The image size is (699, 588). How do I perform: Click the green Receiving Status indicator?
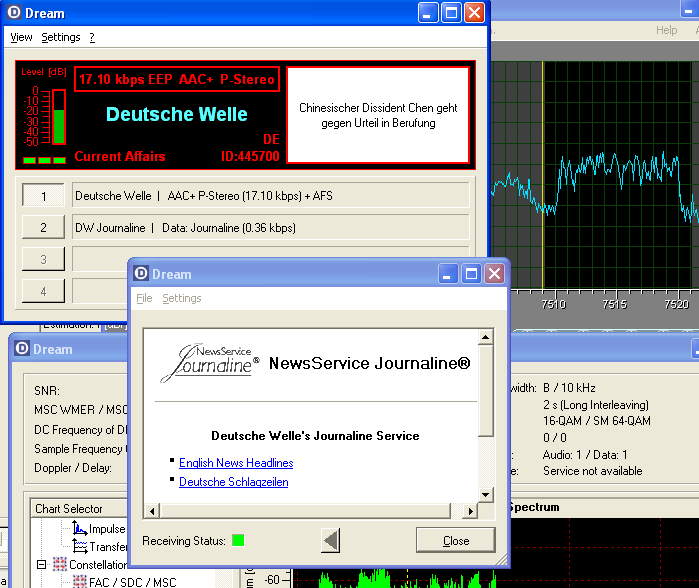(x=238, y=540)
